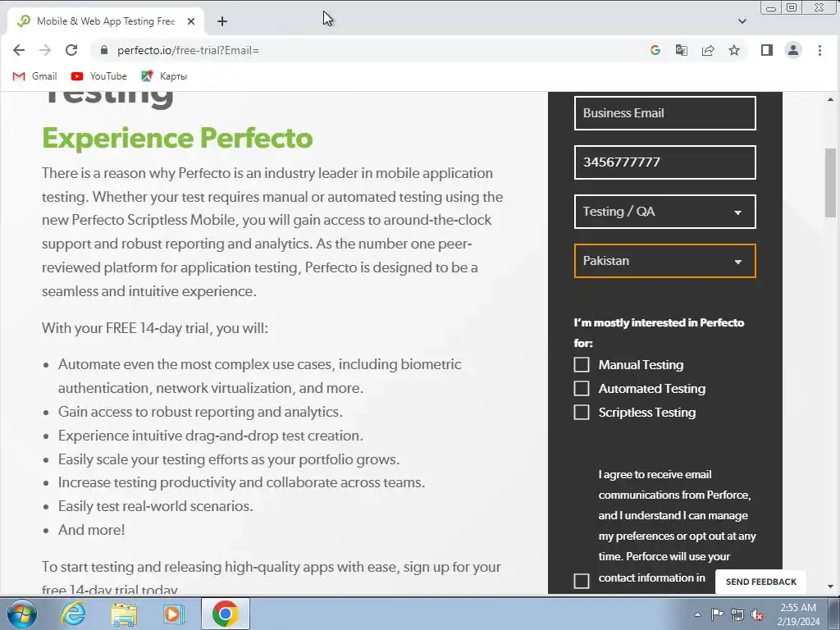
Task: Click the scrollbar up arrow
Action: [830, 99]
